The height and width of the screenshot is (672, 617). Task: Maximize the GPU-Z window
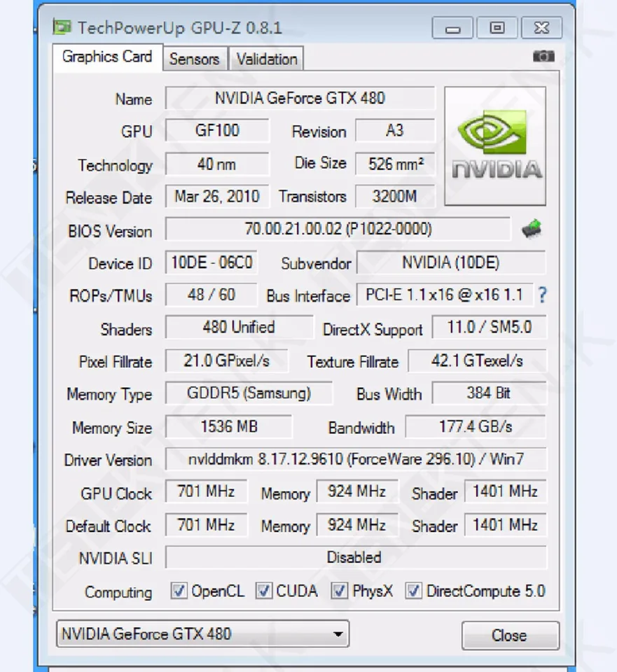click(x=497, y=28)
